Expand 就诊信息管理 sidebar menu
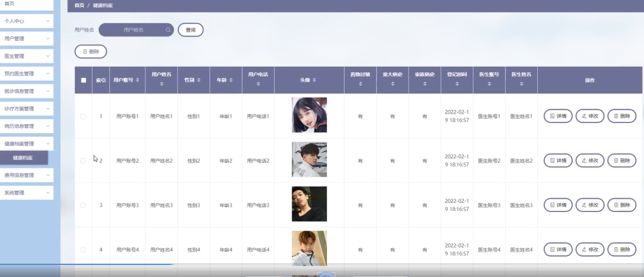Image resolution: width=644 pixels, height=277 pixels. click(x=26, y=91)
